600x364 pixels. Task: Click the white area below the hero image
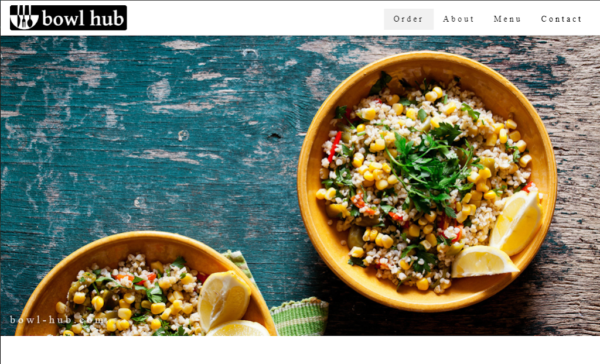[x=300, y=350]
